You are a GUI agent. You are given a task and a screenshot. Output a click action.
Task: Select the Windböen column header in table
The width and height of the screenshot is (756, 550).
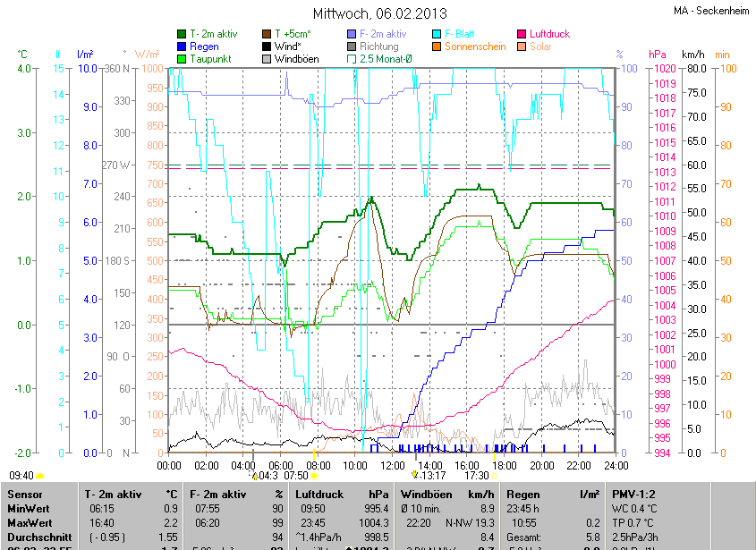pos(426,494)
